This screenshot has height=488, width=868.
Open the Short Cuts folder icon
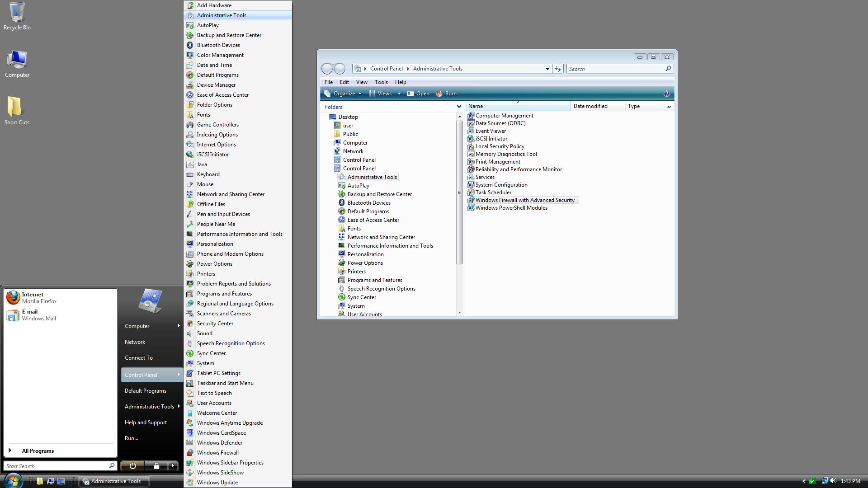click(17, 111)
